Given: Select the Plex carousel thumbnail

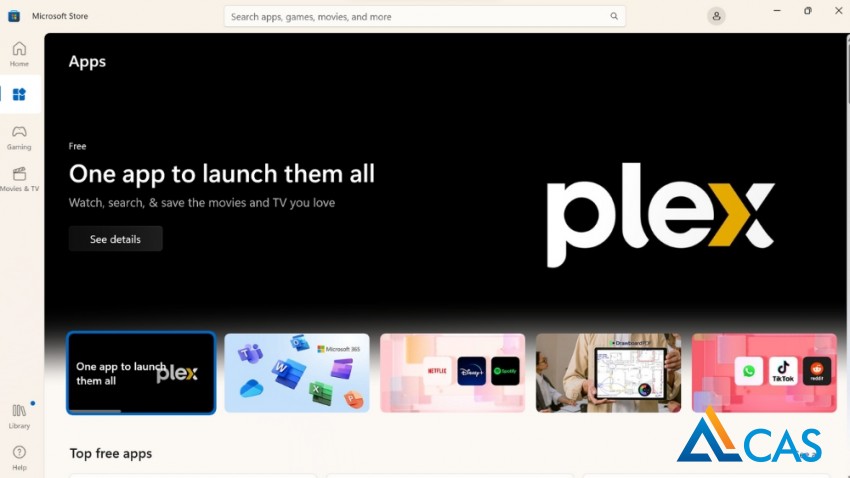Looking at the screenshot, I should pyautogui.click(x=141, y=373).
